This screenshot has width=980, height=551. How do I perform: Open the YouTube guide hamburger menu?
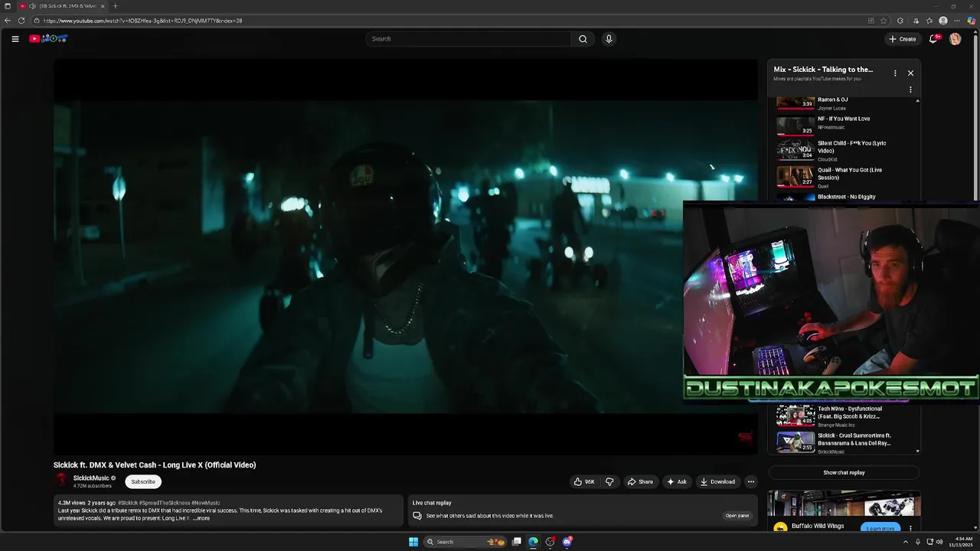point(15,39)
